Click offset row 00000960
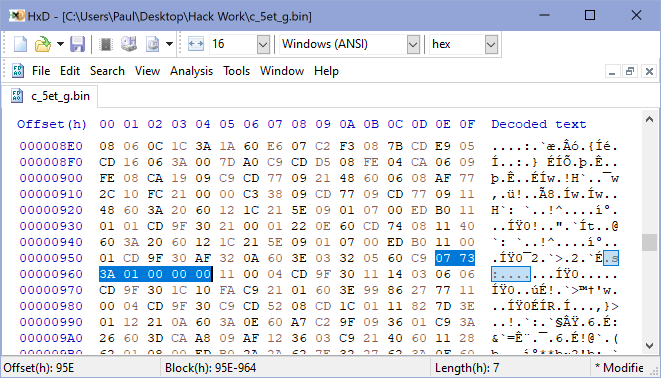Image resolution: width=661 pixels, height=378 pixels. pos(51,274)
